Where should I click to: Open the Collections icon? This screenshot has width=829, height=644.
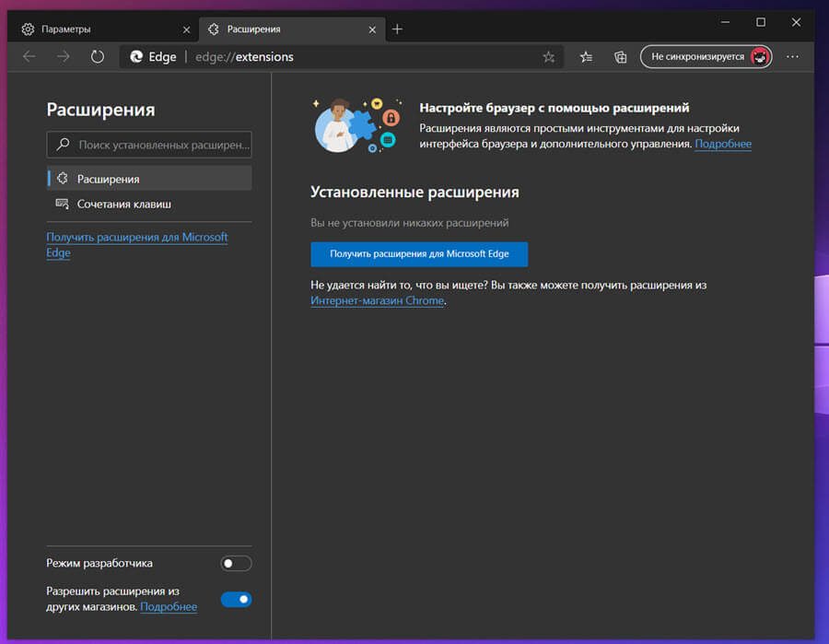(620, 56)
